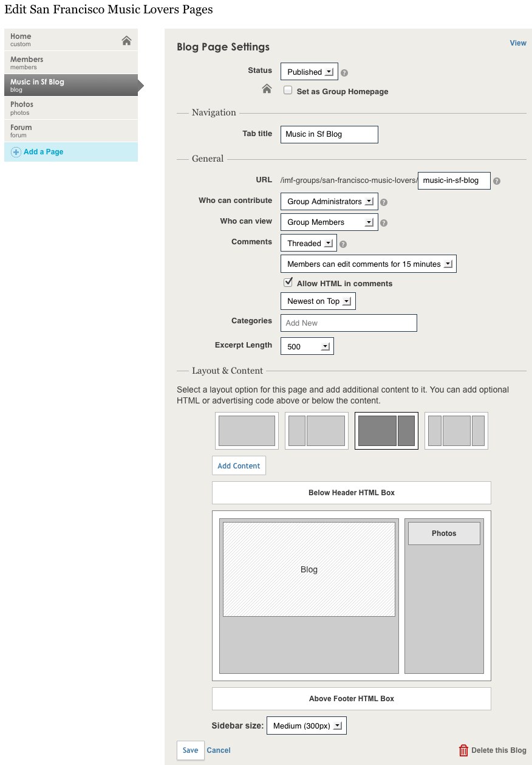Viewport: 532px width, 765px height.
Task: Open the Published status dropdown
Action: [x=309, y=72]
